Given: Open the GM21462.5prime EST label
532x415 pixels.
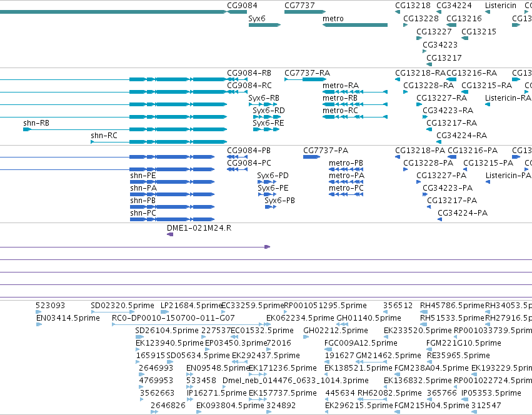Looking at the screenshot, I should point(388,356).
